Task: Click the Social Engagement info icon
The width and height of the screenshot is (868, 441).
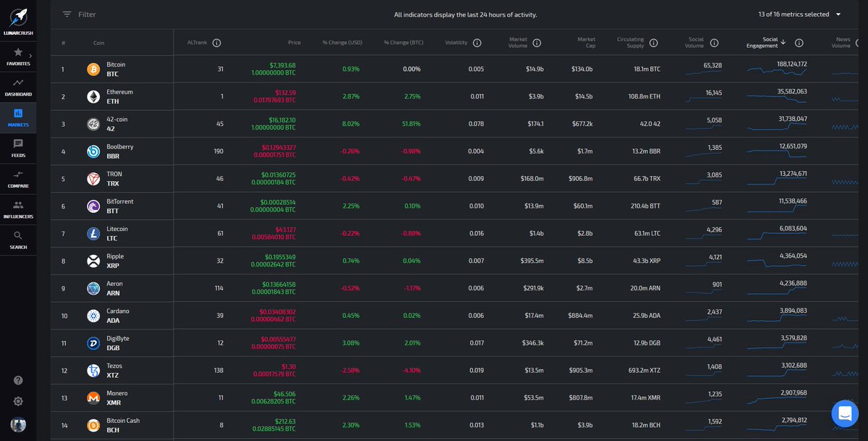Action: pos(799,43)
